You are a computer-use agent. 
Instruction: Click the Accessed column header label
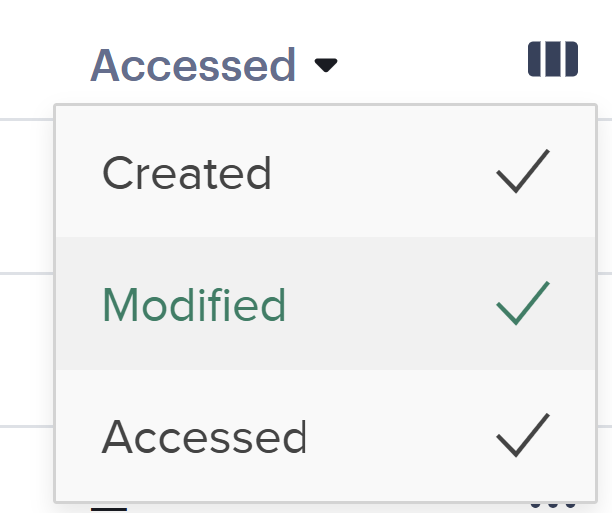tap(193, 66)
